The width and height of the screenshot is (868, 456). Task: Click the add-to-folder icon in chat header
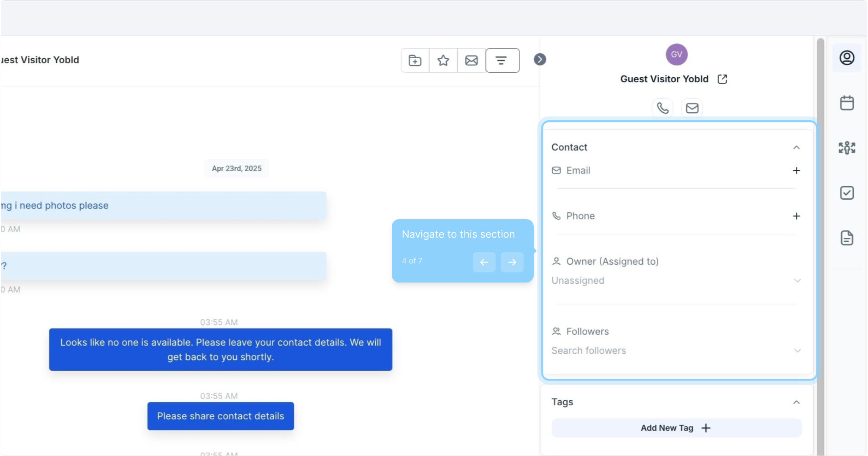click(x=415, y=61)
